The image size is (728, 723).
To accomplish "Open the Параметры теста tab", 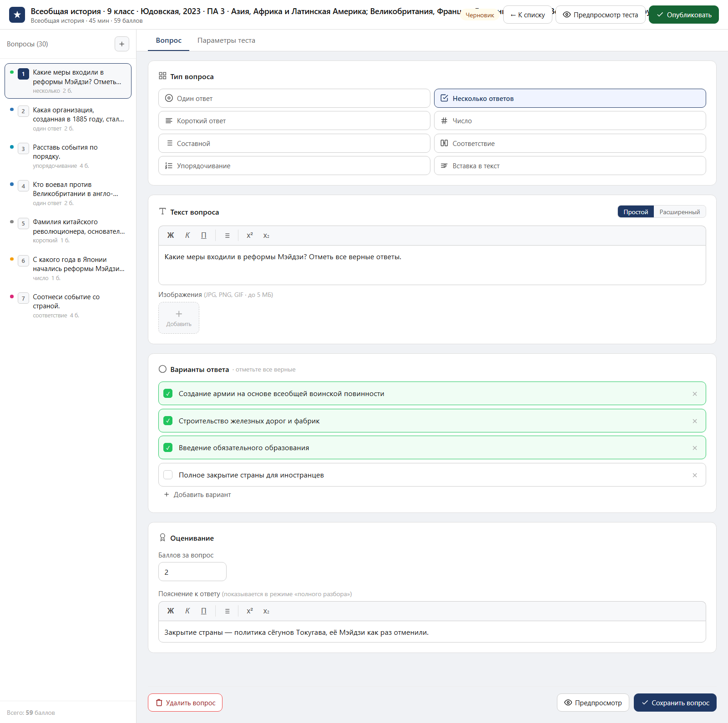I will pos(226,40).
